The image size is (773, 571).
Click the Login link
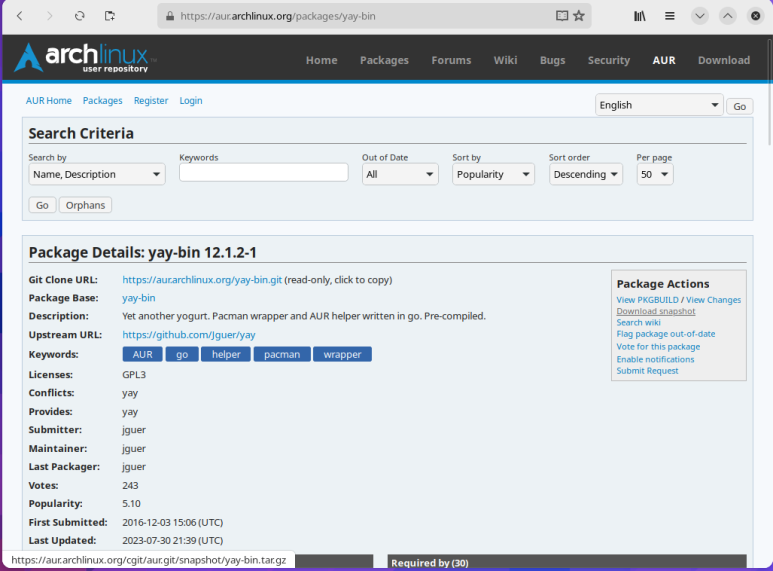(x=191, y=101)
